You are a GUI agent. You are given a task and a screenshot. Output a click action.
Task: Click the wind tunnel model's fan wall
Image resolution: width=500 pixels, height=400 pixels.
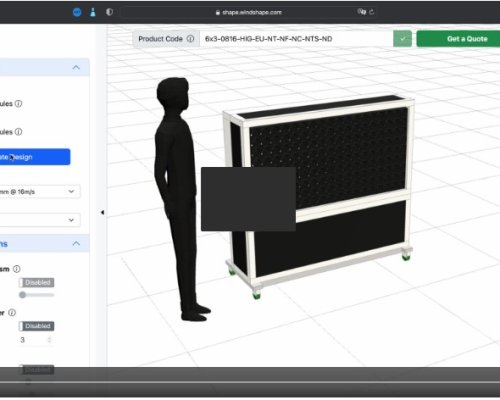coord(328,157)
